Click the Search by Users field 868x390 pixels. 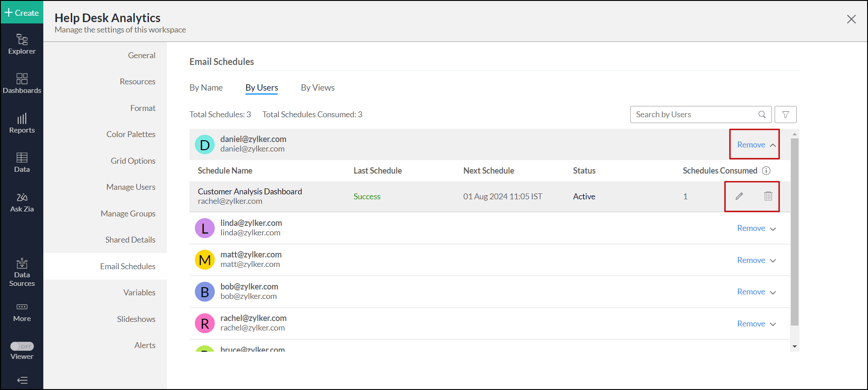click(695, 115)
